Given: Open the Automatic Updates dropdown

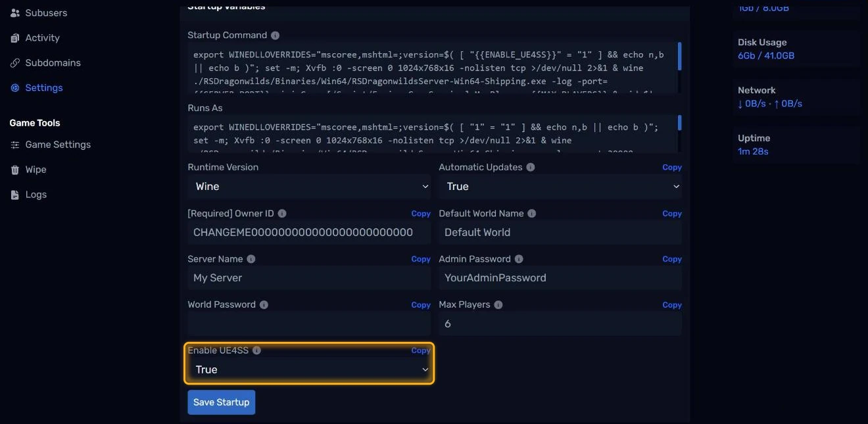Looking at the screenshot, I should coord(560,187).
